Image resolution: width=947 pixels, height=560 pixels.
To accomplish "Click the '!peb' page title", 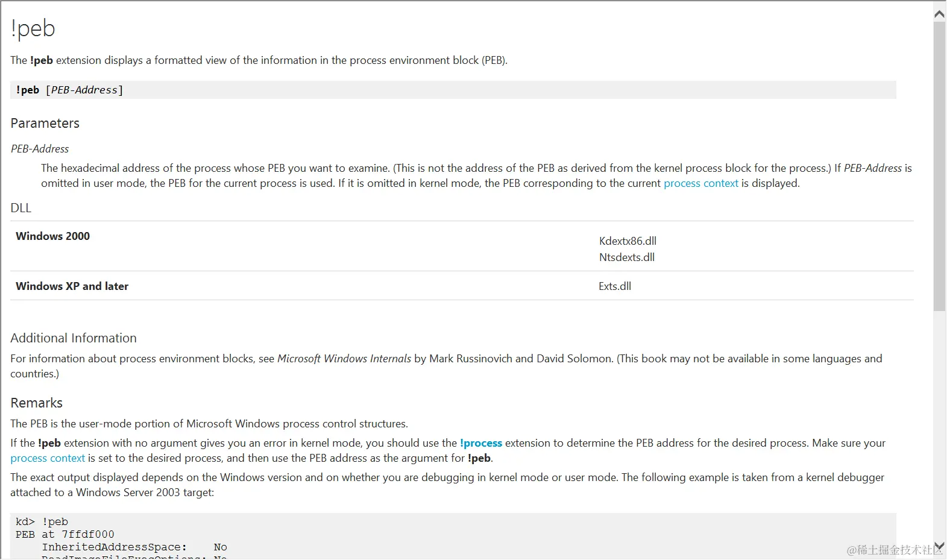I will pos(33,28).
